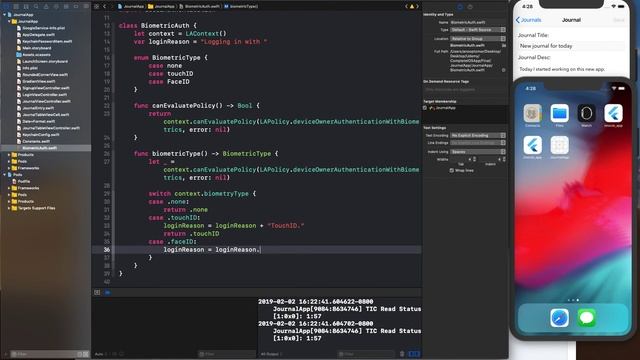Open Contacts app on simulator home screen

click(533, 113)
